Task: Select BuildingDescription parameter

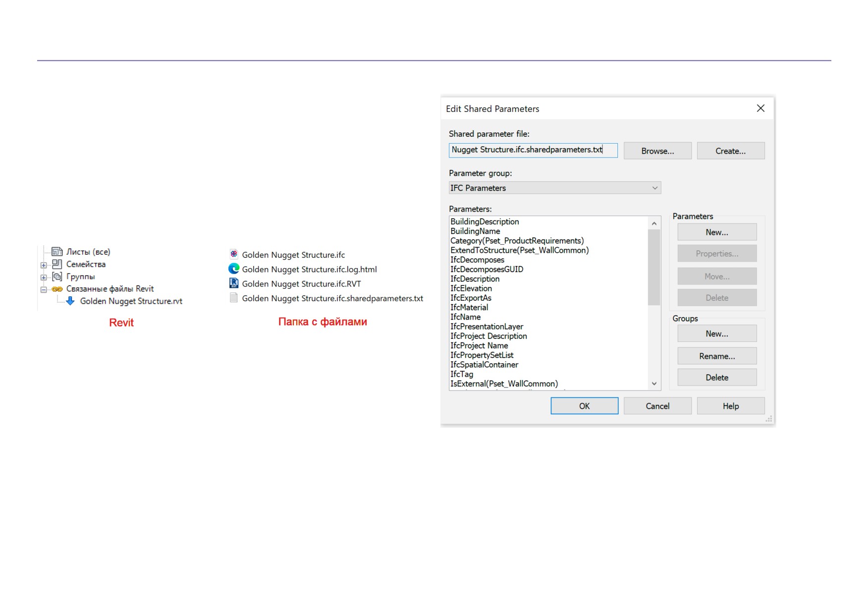Action: point(485,222)
